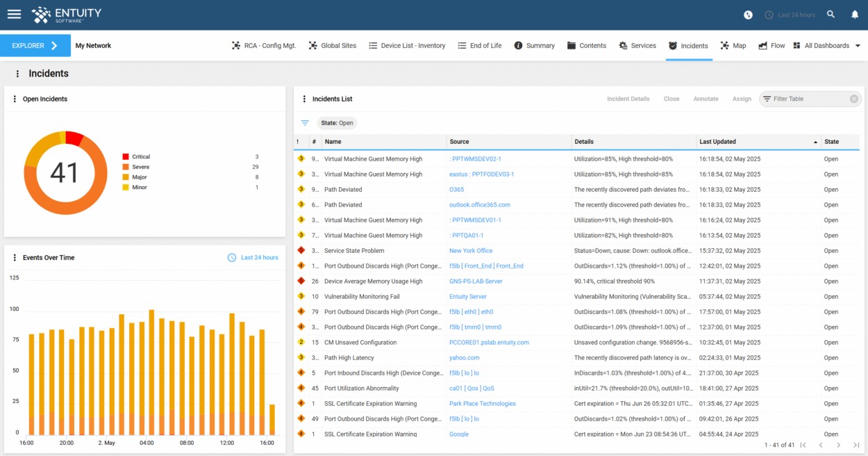Open the Park Place Technologies link
Viewport: 868px width, 456px height.
pos(483,404)
